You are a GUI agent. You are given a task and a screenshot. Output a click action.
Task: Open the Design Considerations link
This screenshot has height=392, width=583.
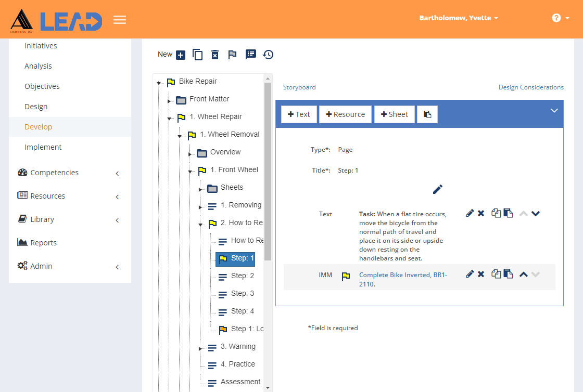click(x=531, y=87)
